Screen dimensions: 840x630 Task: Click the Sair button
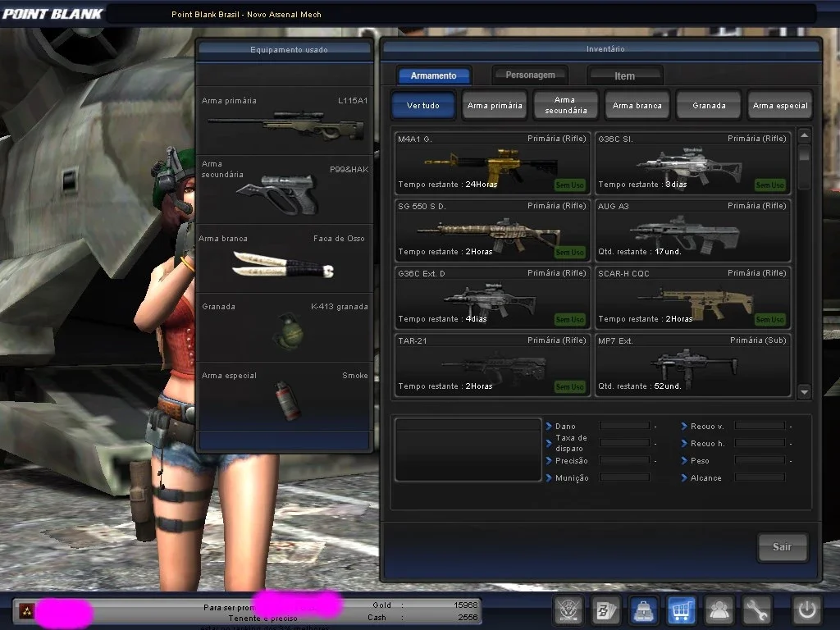[x=782, y=547]
